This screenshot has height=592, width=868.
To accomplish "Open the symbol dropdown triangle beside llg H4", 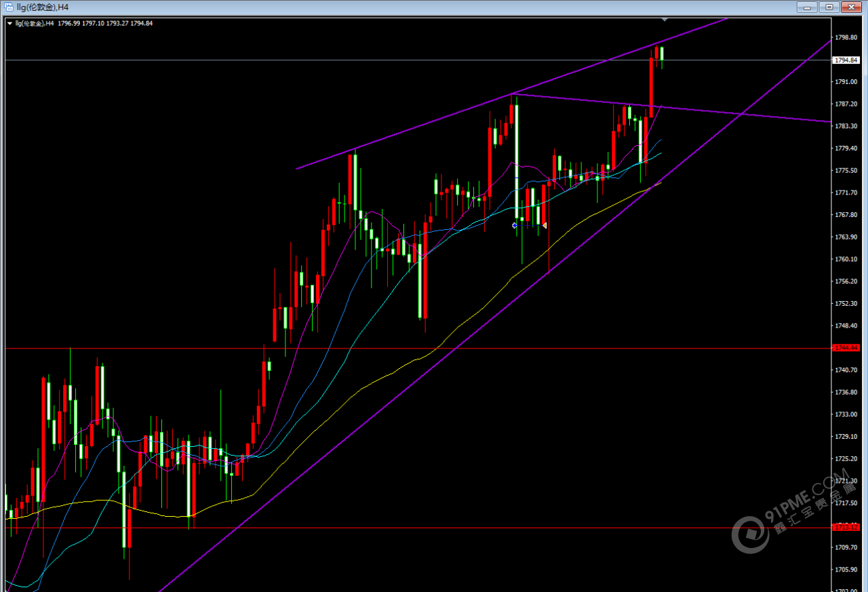I will click(9, 23).
